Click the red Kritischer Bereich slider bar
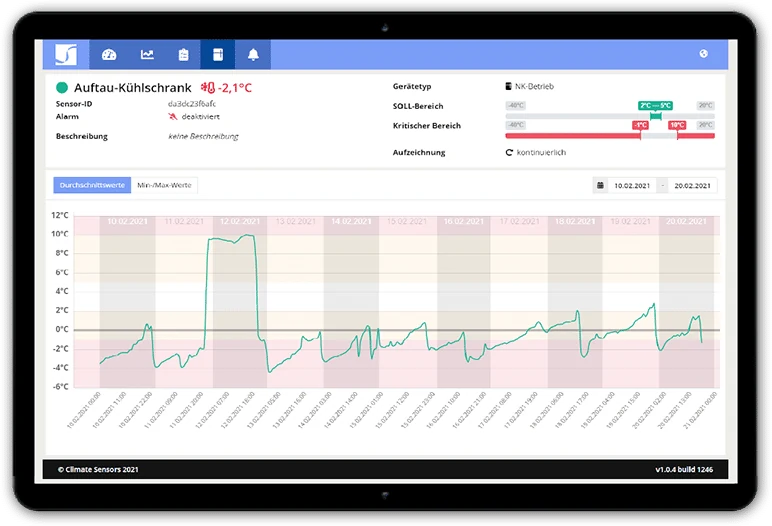This screenshot has height=526, width=772. pyautogui.click(x=610, y=135)
